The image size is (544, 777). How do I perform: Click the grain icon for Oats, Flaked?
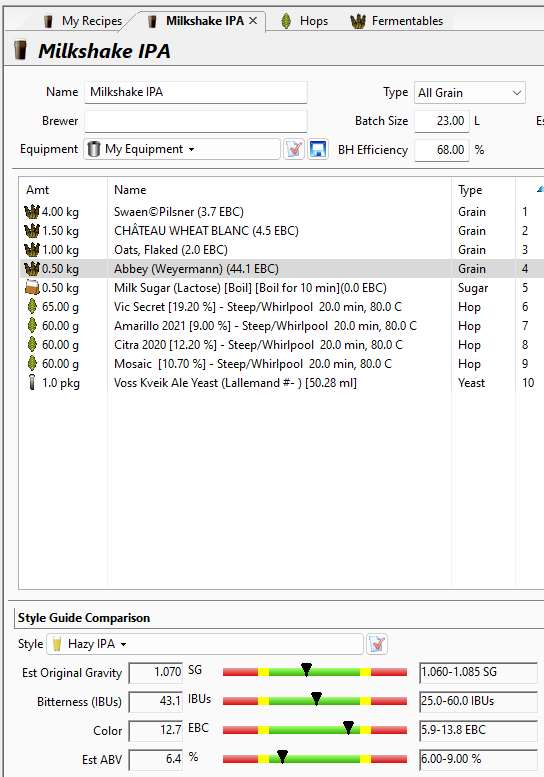coord(32,250)
